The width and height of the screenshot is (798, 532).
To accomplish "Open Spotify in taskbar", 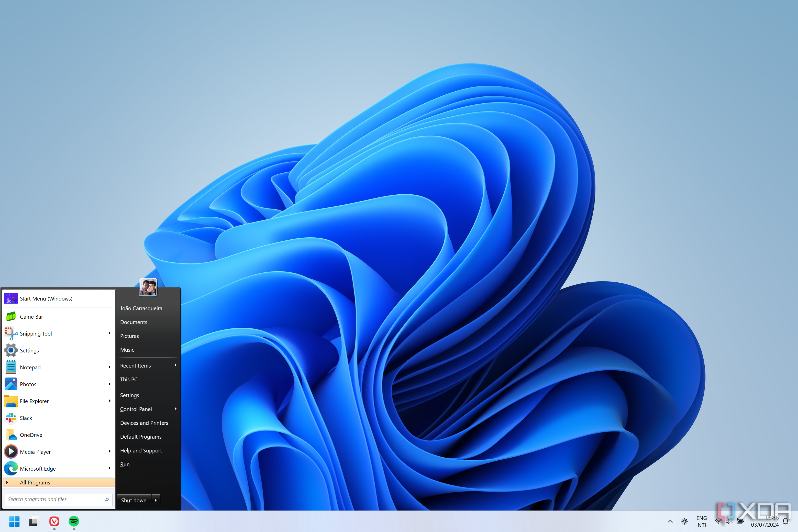I will (x=74, y=521).
